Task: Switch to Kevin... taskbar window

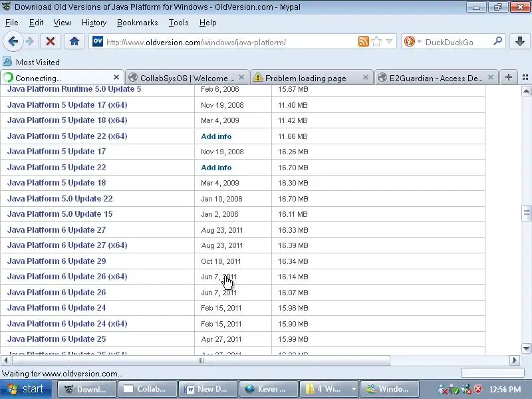Action: (269, 389)
